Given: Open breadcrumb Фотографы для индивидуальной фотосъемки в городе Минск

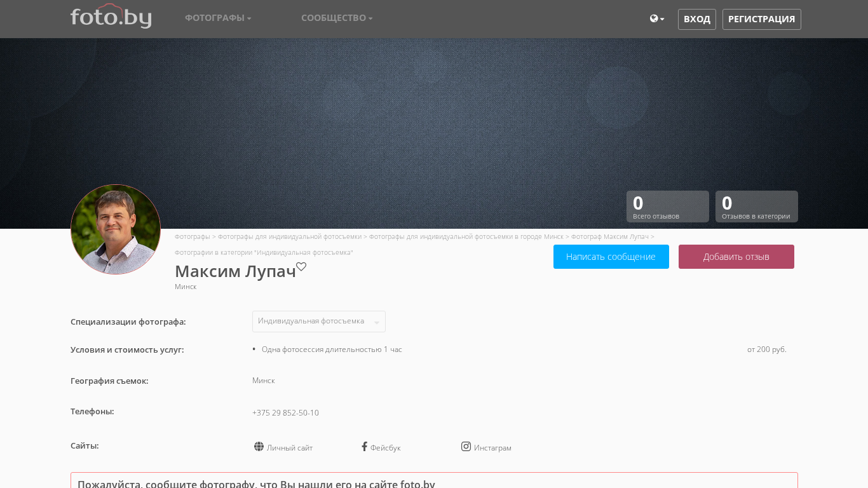Looking at the screenshot, I should pos(466,236).
